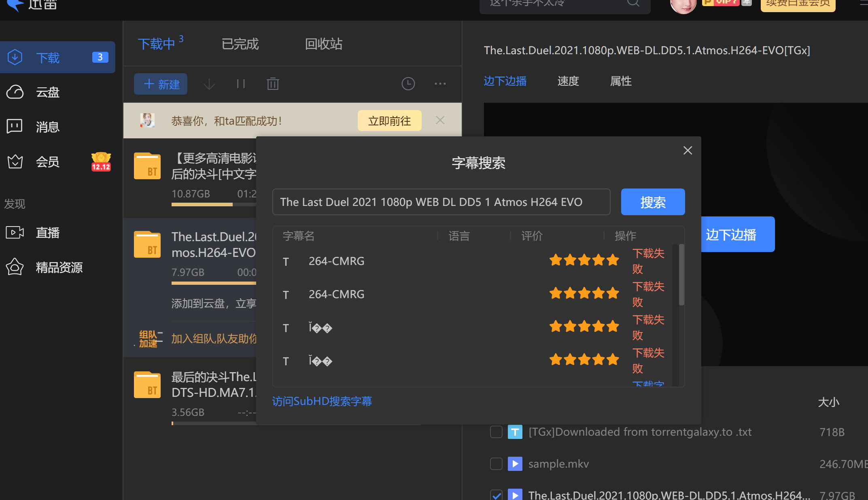
Task: Click the trash delete icon in toolbar
Action: point(273,84)
